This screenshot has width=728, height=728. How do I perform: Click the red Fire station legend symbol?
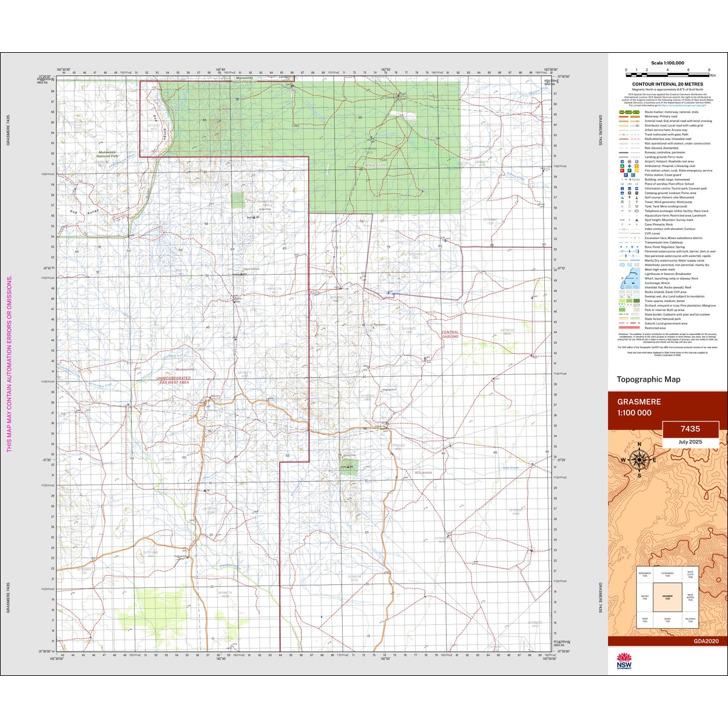point(622,170)
